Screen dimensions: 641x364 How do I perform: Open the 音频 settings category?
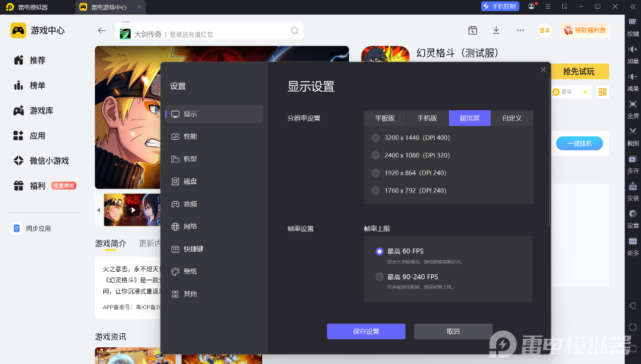(x=214, y=204)
